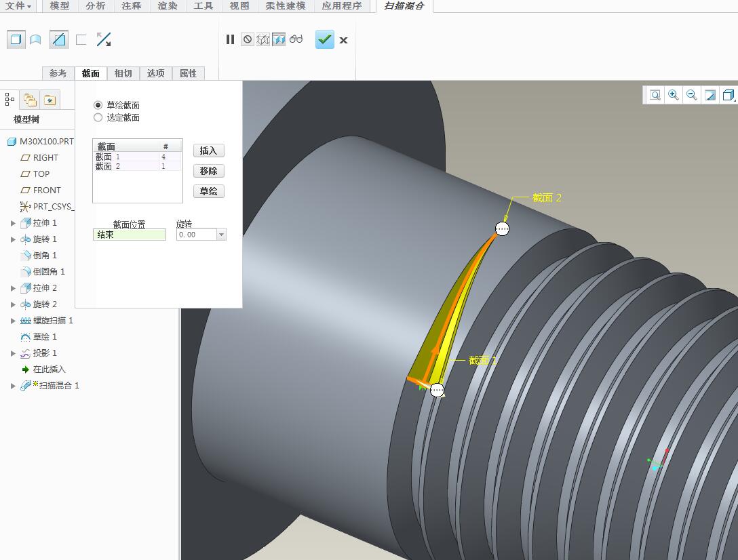Expand the 旋转 1 tree node
The width and height of the screenshot is (738, 560).
(x=13, y=239)
